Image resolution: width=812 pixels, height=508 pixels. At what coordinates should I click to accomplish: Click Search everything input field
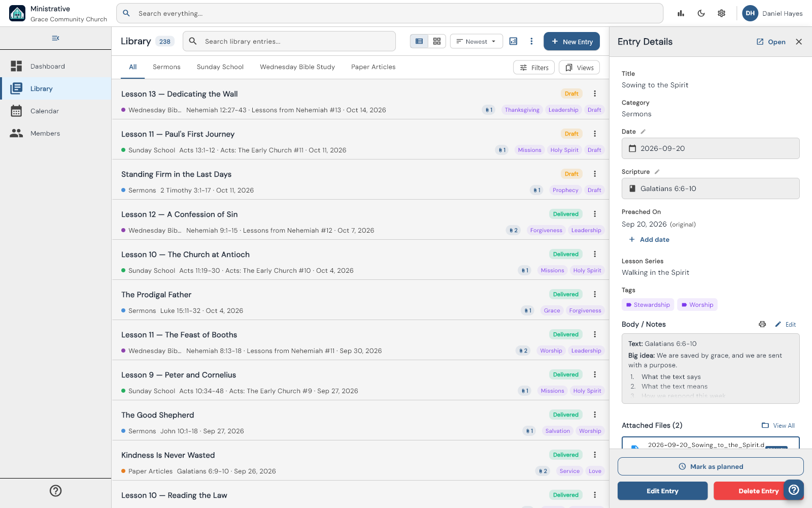pos(390,13)
